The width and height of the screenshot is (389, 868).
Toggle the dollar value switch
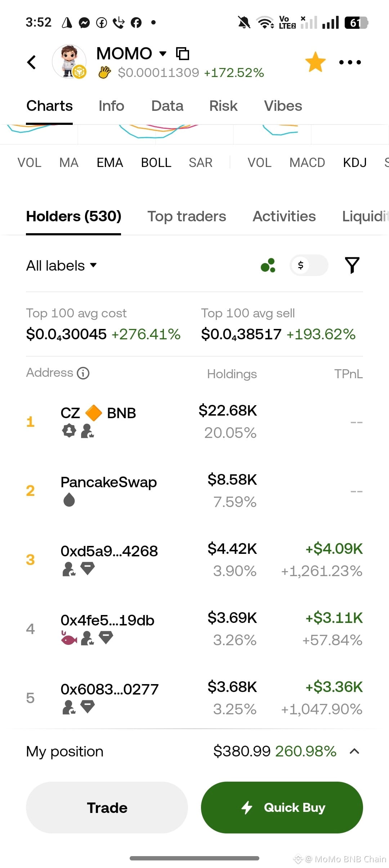tap(309, 266)
